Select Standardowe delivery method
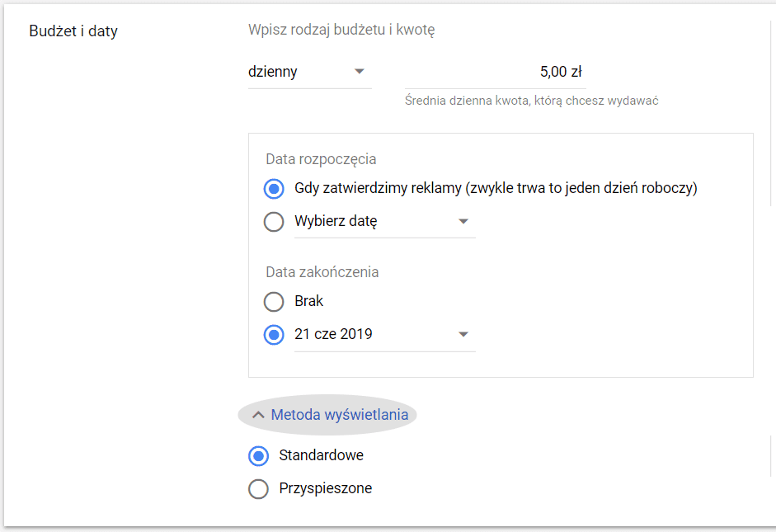Screen dimensions: 776x532 pyautogui.click(x=259, y=455)
